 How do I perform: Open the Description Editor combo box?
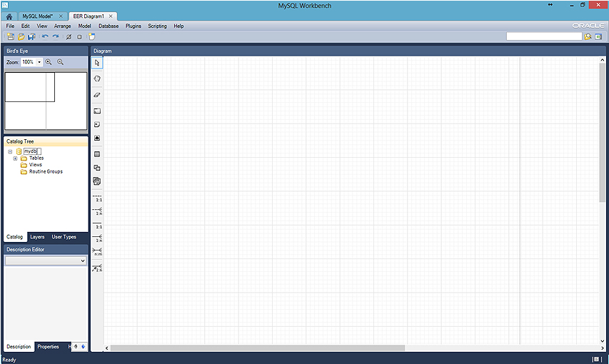45,261
